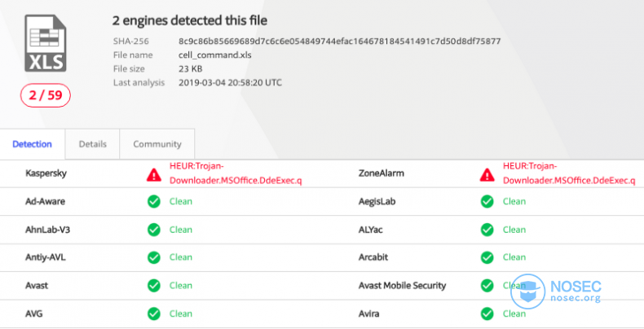This screenshot has height=329, width=644.
Task: Click the ALYac clean checkmark icon
Action: point(487,230)
